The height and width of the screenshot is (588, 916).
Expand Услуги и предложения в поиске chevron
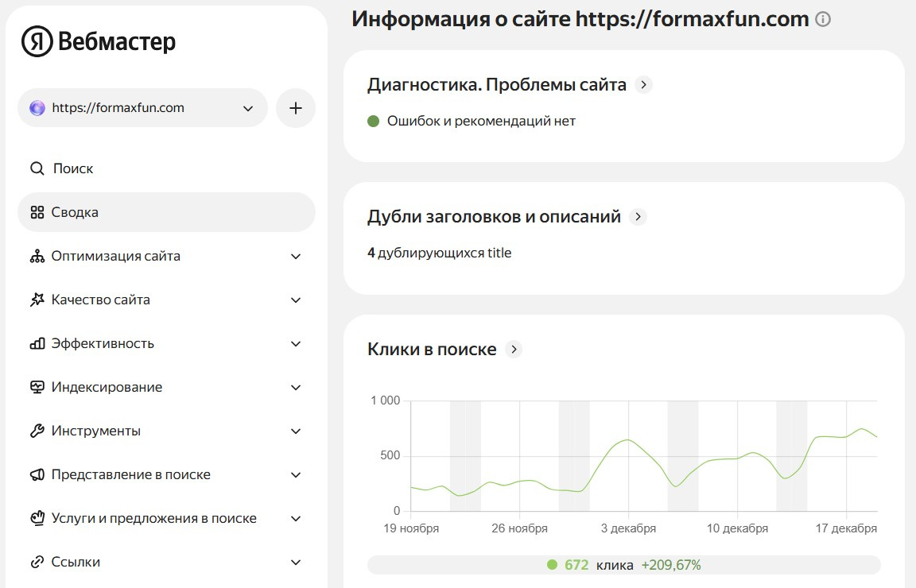[296, 519]
